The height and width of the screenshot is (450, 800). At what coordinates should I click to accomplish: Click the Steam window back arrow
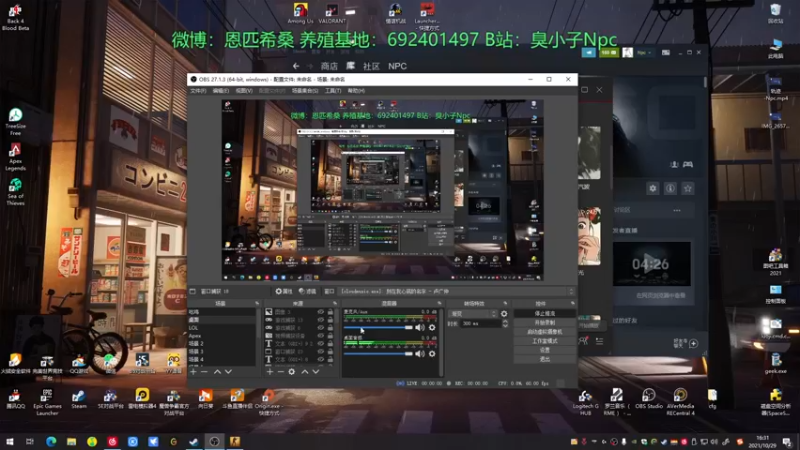click(296, 66)
